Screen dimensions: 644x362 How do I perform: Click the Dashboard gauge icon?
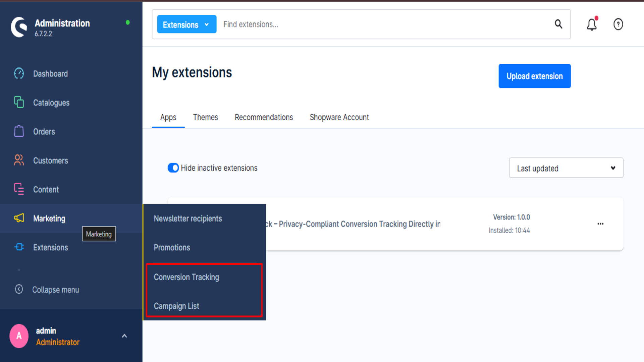pos(19,73)
